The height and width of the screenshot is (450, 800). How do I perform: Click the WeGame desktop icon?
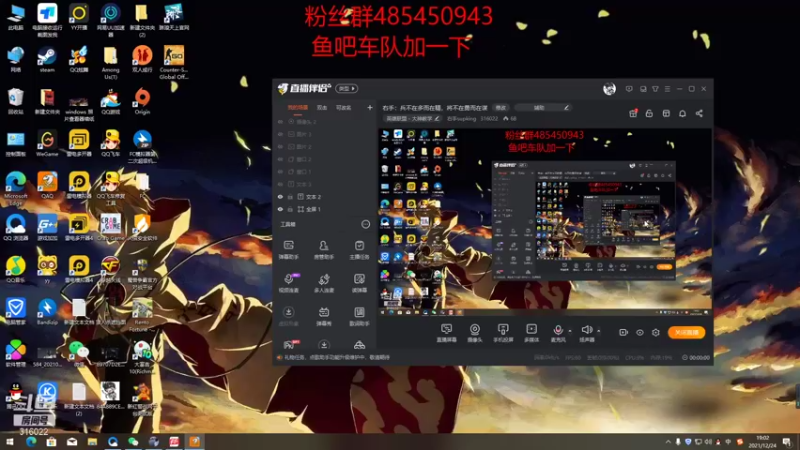click(x=47, y=143)
